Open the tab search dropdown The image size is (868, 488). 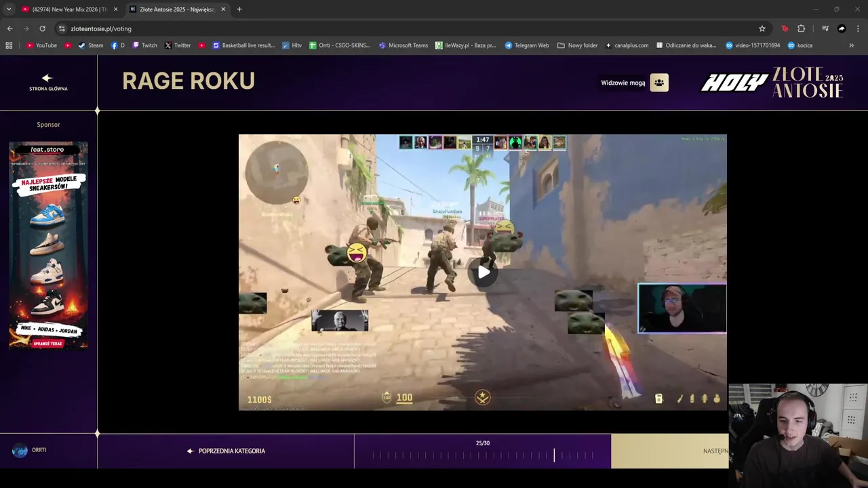coord(9,9)
